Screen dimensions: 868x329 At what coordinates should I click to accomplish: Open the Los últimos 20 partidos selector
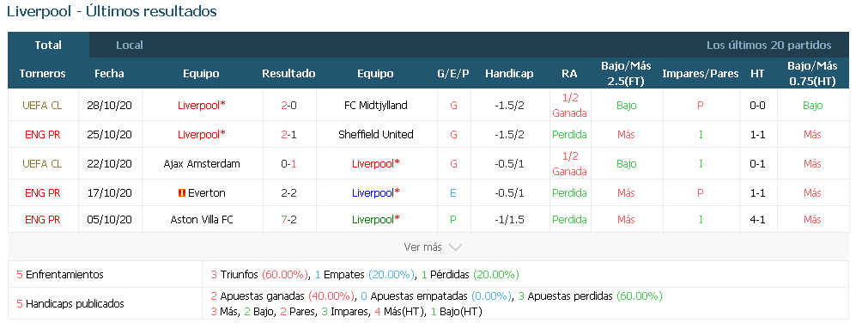[x=769, y=46]
